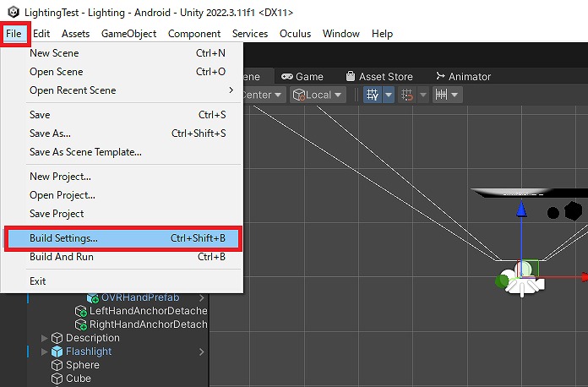Open grid visibility options dropdown arrow

[388, 95]
